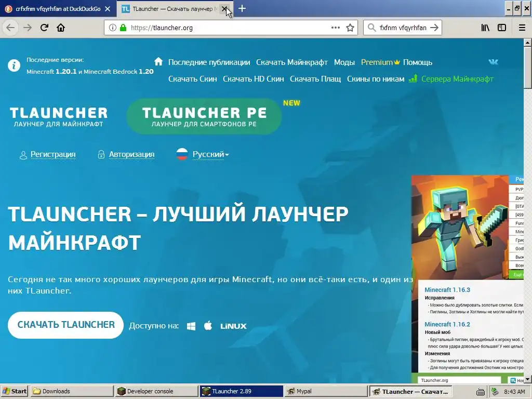Click the 8:43 AM clock
This screenshot has width=532, height=399.
pos(514,392)
